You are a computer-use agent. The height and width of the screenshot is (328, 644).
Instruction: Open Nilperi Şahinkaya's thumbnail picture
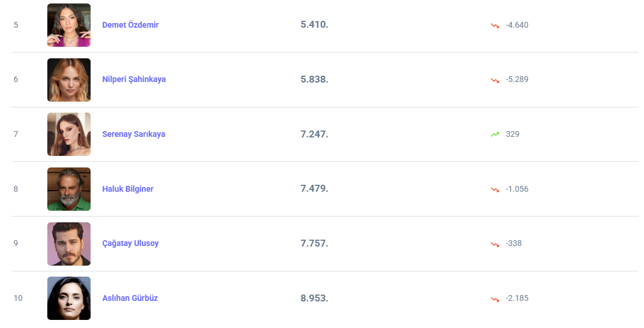coord(69,80)
